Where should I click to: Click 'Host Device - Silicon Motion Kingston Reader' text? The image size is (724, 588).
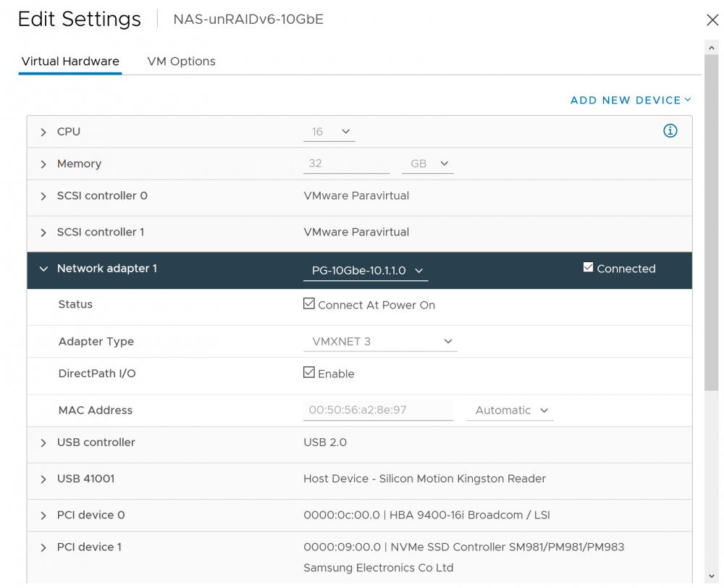point(425,479)
